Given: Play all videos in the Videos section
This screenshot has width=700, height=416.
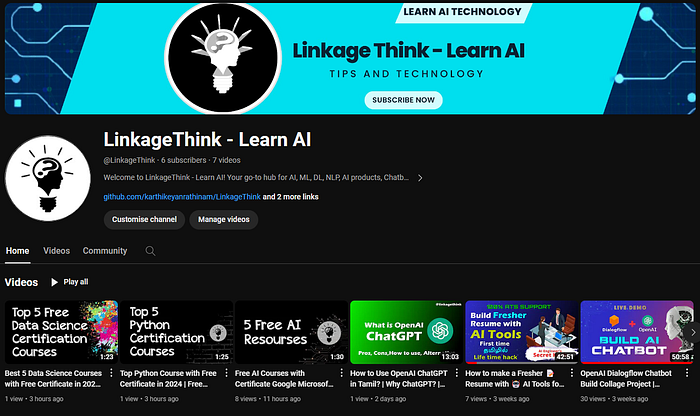Looking at the screenshot, I should click(x=70, y=282).
